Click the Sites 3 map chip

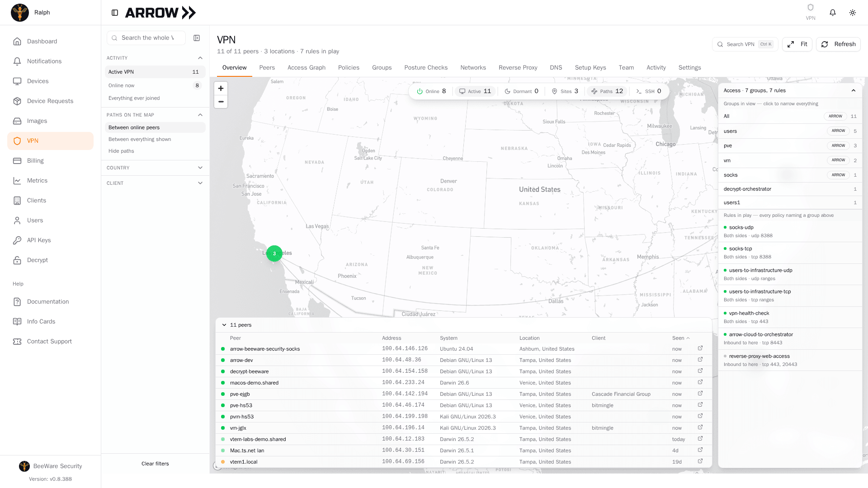coord(565,91)
